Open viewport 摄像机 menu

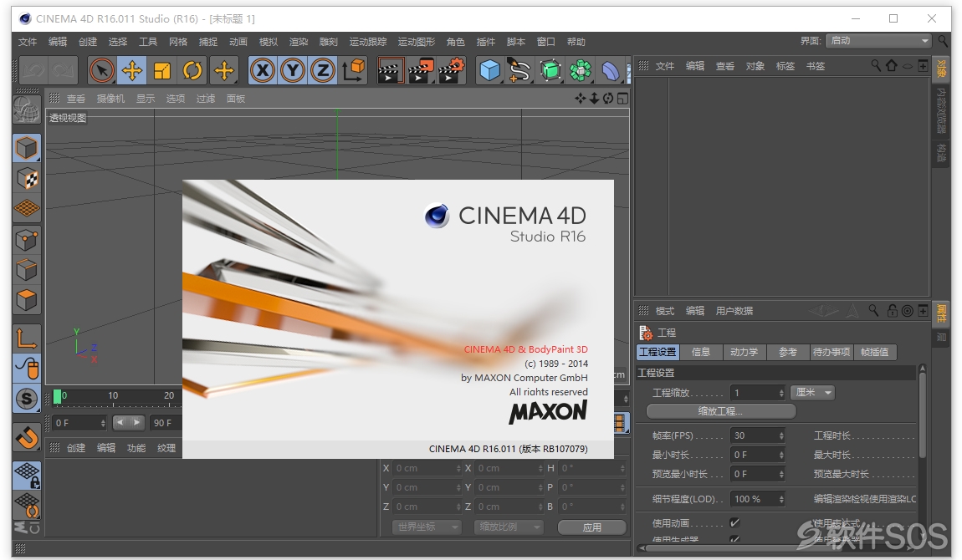pyautogui.click(x=110, y=99)
